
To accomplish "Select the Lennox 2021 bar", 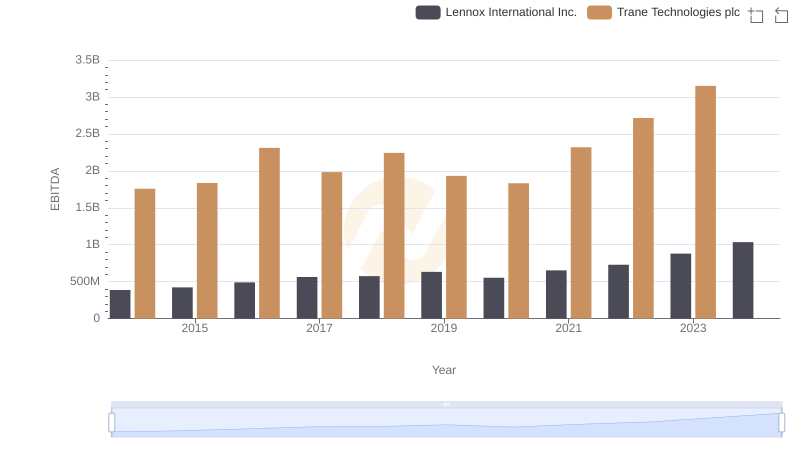I will 556,295.
